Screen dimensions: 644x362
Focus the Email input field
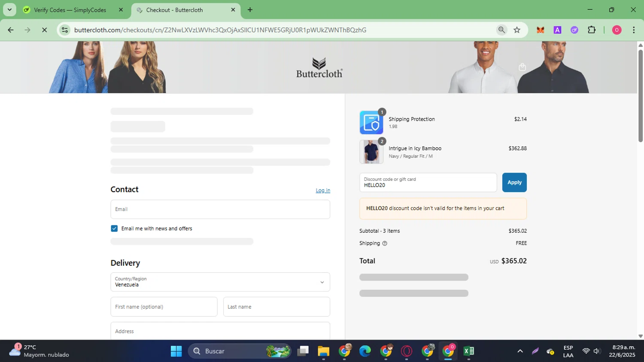click(x=220, y=209)
